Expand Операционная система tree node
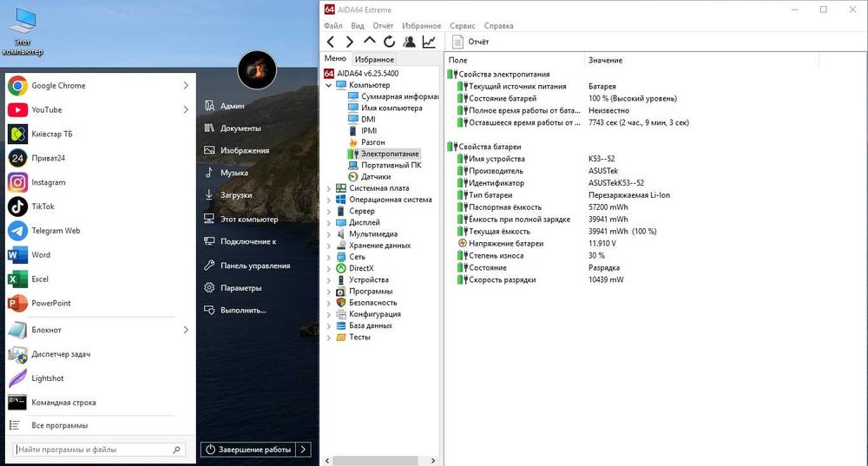The width and height of the screenshot is (868, 466). point(329,200)
